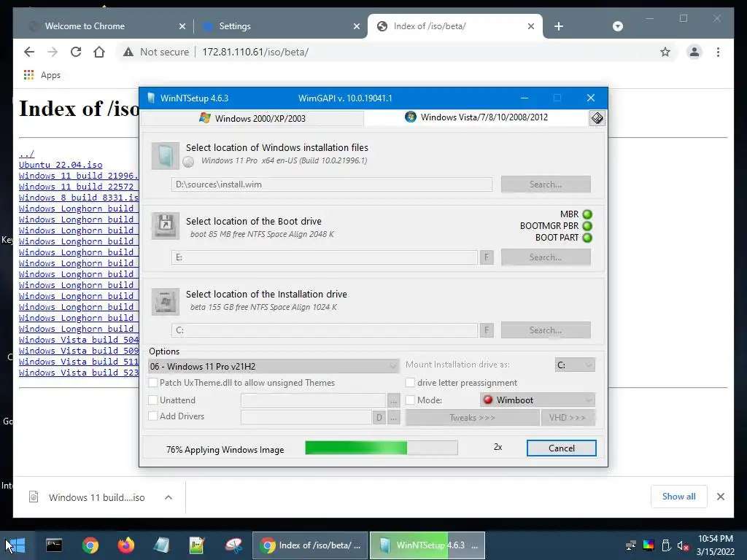
Task: Open the Chrome three-dot menu
Action: pyautogui.click(x=718, y=52)
